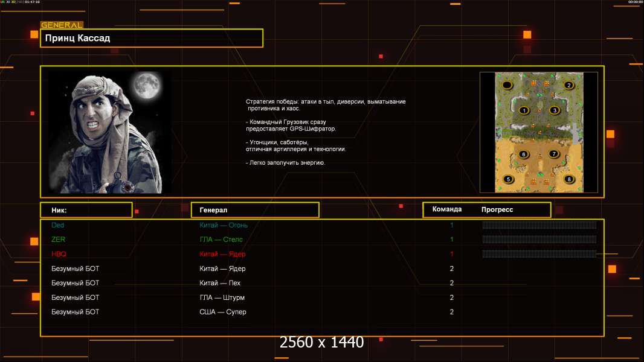Image resolution: width=644 pixels, height=362 pixels.
Task: Select start position 6 marker
Action: (x=523, y=154)
